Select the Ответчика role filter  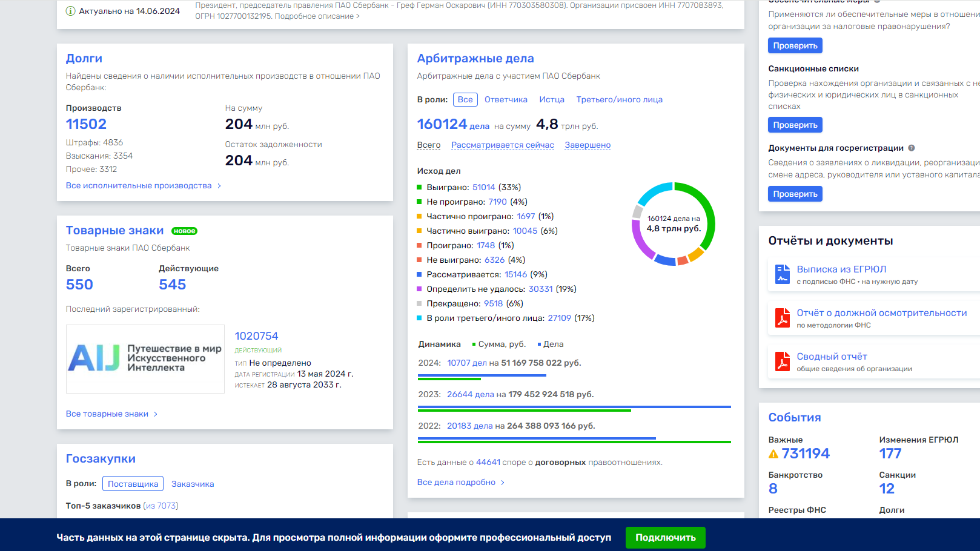(x=506, y=99)
